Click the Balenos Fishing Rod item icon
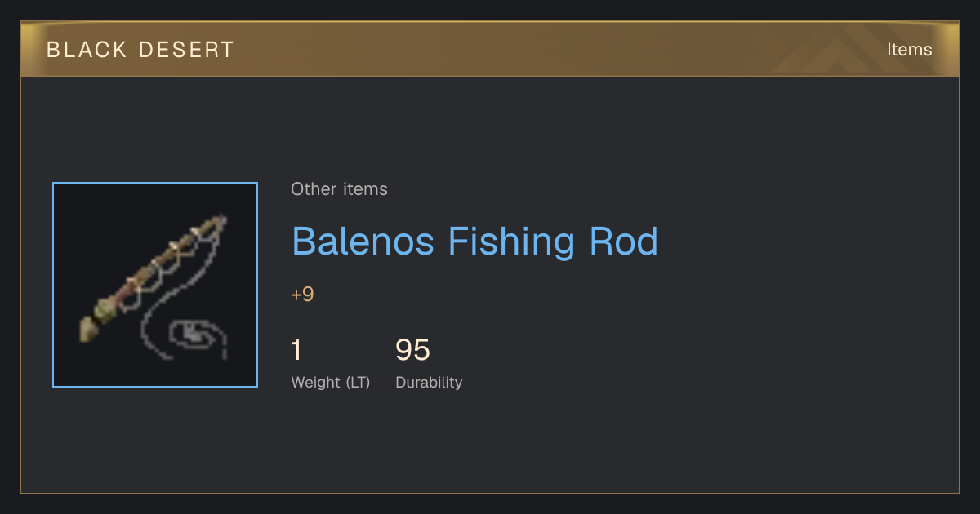Viewport: 980px width, 514px height. pos(155,285)
